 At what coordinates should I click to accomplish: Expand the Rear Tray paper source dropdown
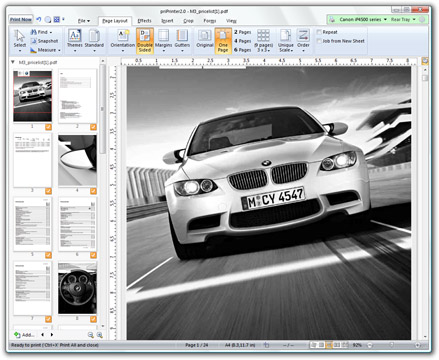[403, 20]
